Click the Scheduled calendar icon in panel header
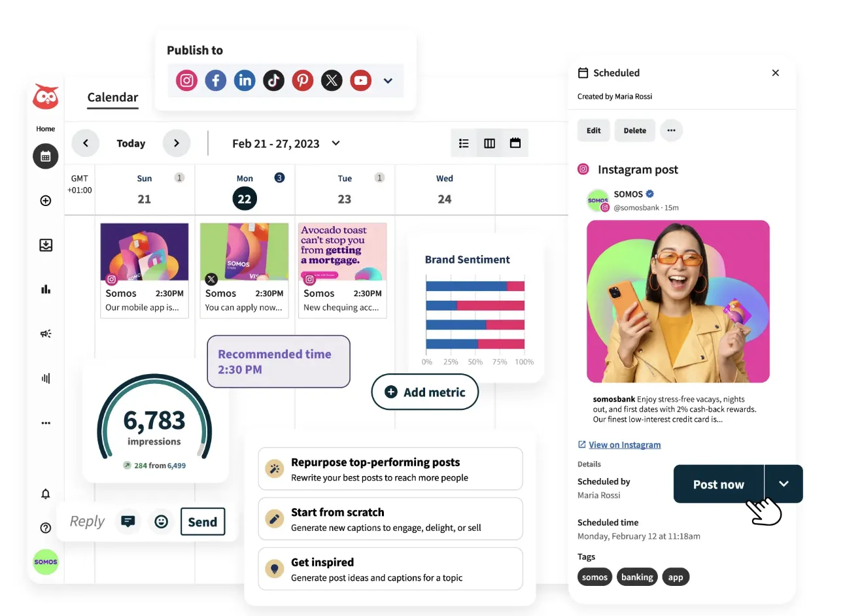This screenshot has width=845, height=616. [583, 73]
